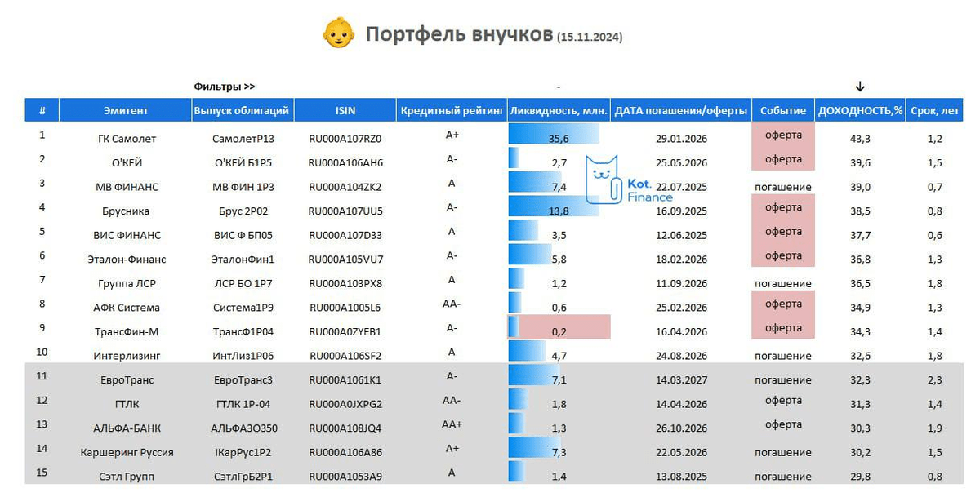Select the 'Событие' column header
Screen dimensions: 980x497
(783, 111)
